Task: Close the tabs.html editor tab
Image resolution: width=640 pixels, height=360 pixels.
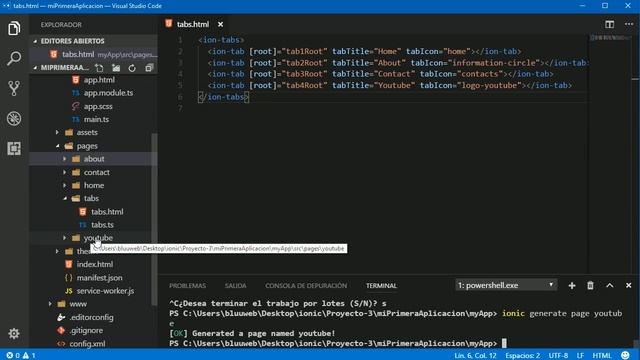Action: tap(220, 24)
